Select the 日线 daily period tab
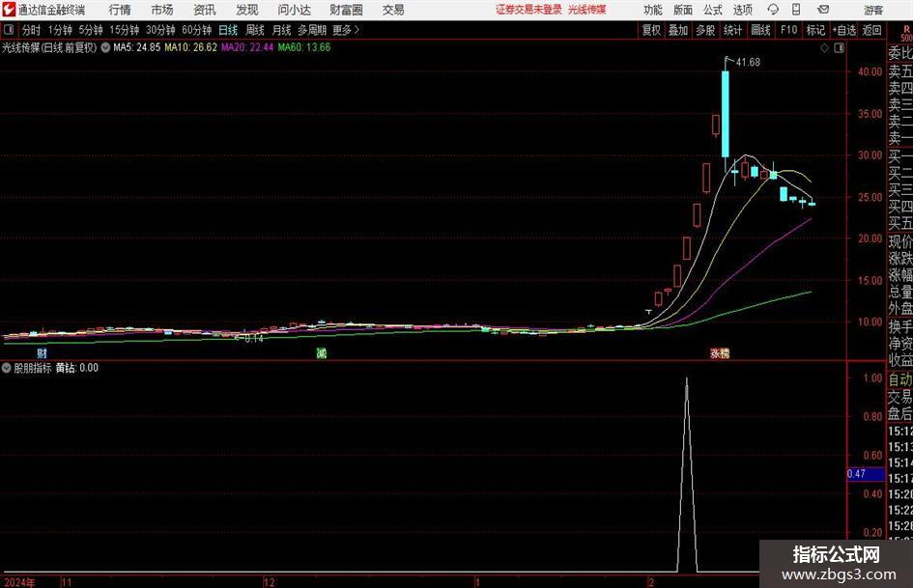This screenshot has width=913, height=588. (228, 30)
